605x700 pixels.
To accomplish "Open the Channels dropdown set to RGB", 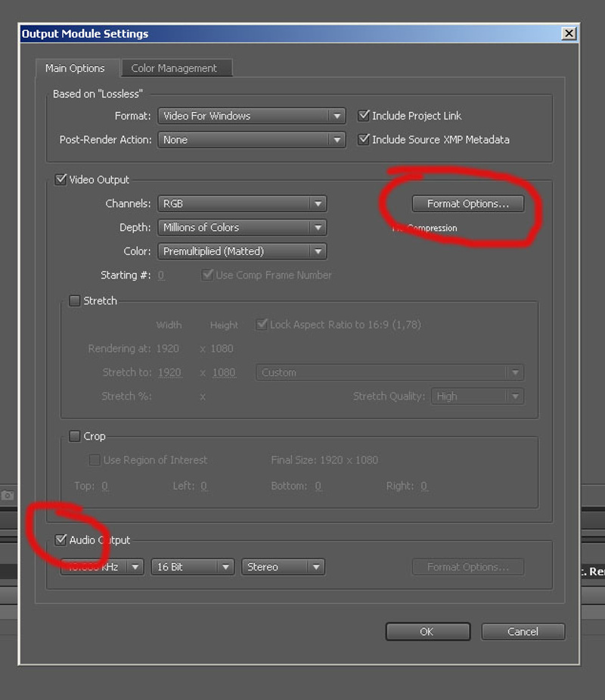I will tap(242, 204).
